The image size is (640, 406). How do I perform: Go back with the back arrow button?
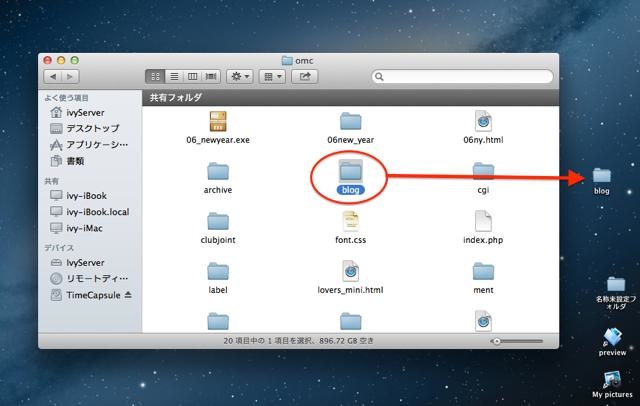coord(50,76)
